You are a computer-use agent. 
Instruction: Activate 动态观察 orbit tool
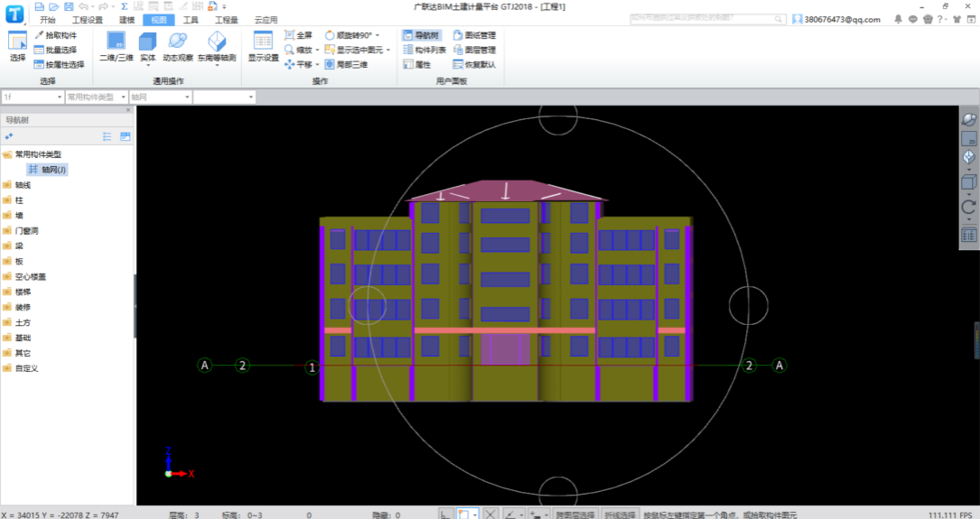point(178,46)
